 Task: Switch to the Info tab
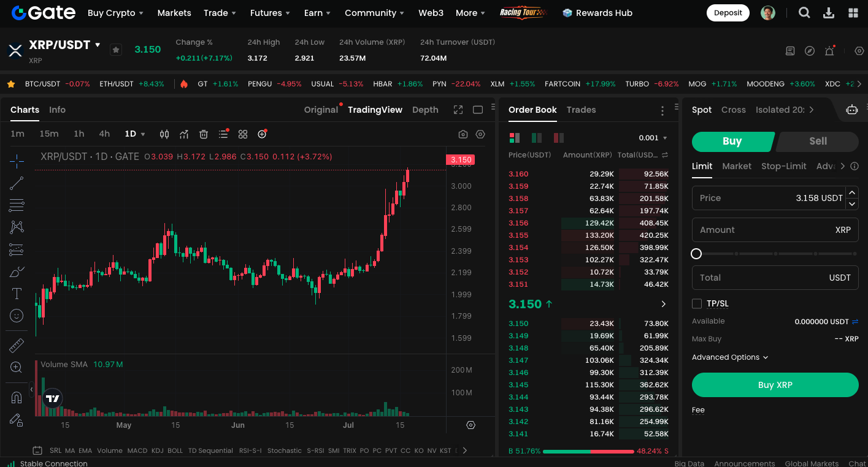pos(57,110)
